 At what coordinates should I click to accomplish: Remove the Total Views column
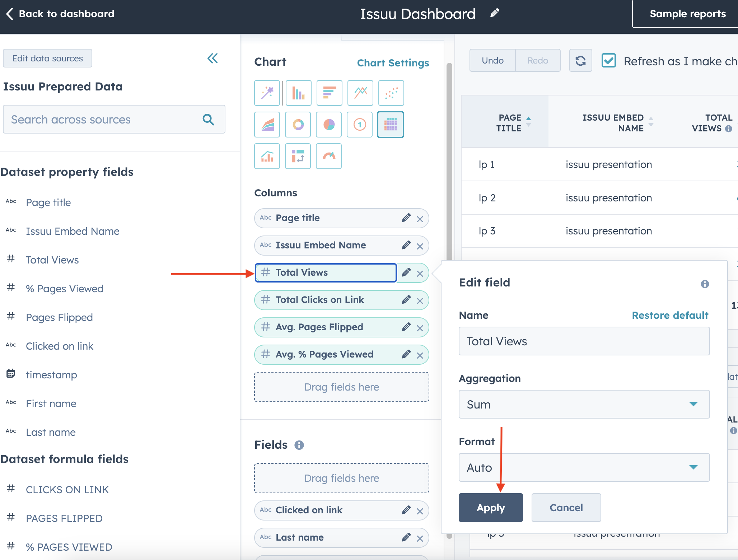420,274
